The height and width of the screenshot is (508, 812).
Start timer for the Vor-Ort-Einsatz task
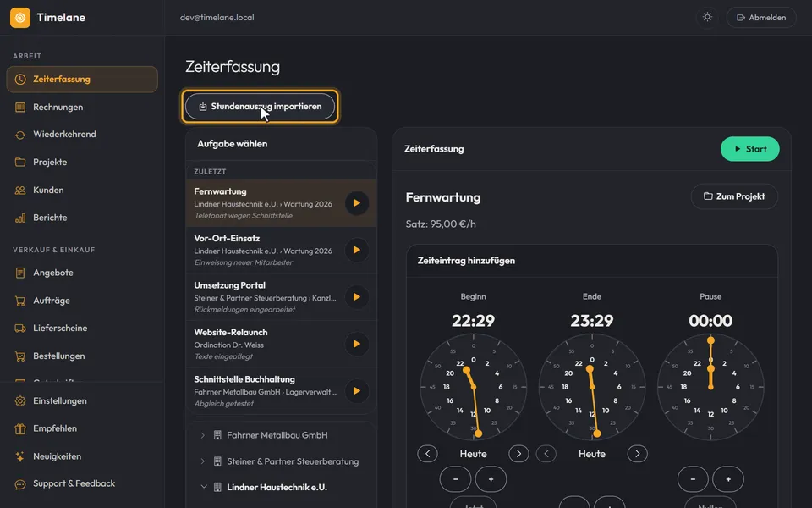357,250
